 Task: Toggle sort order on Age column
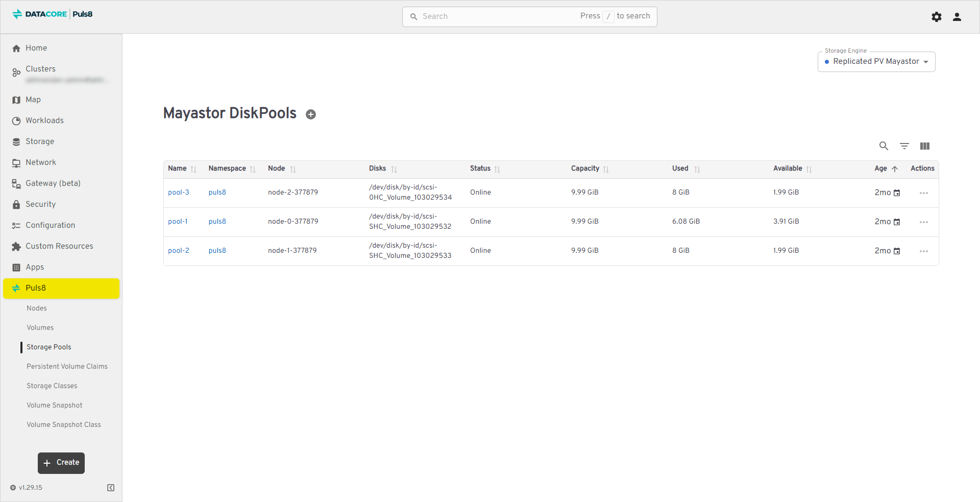click(x=894, y=169)
